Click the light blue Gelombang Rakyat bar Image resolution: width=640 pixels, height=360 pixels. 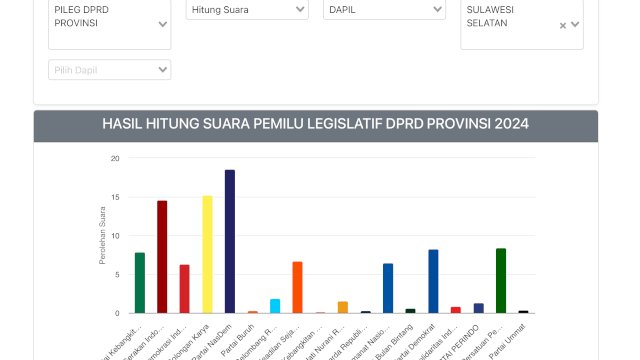click(x=275, y=306)
